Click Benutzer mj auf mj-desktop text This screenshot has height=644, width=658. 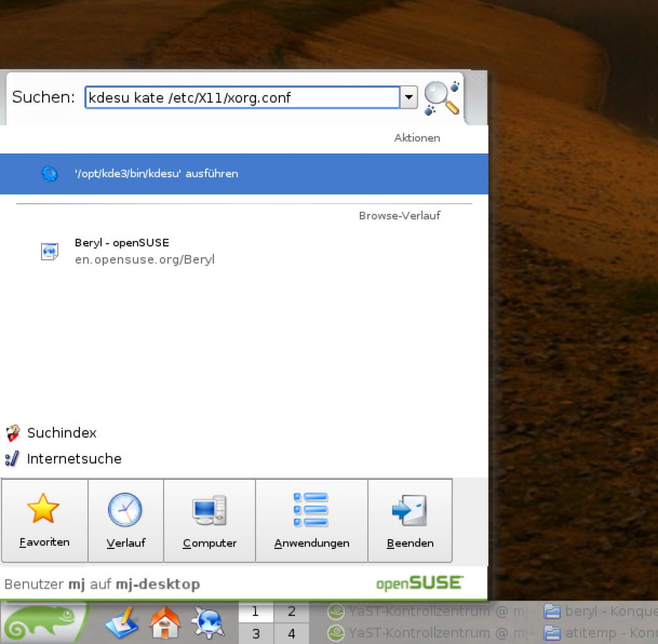pyautogui.click(x=103, y=584)
